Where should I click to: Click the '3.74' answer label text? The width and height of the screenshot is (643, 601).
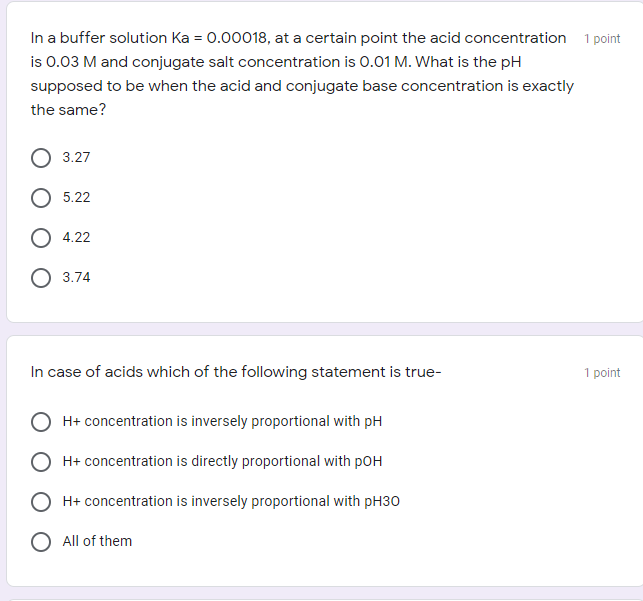(x=76, y=277)
